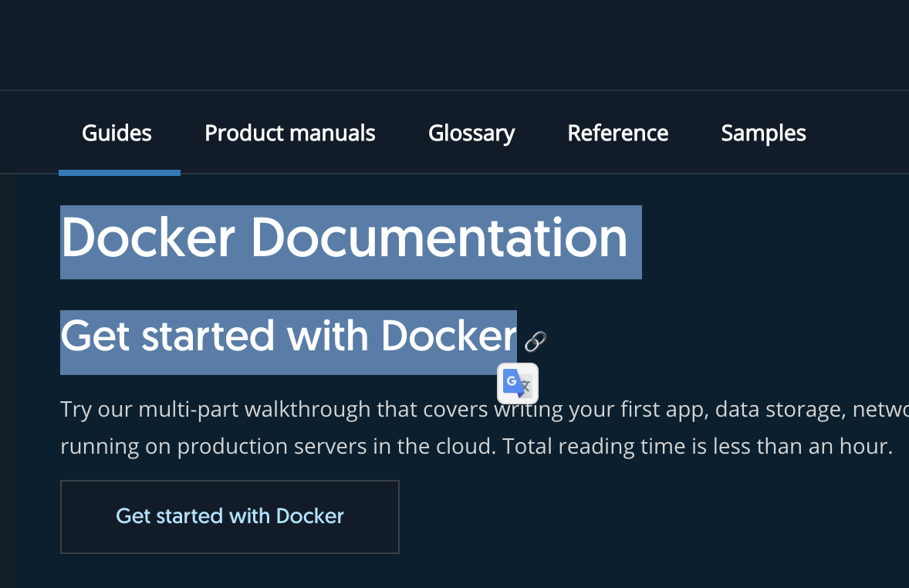Open the Product manuals tab

289,133
